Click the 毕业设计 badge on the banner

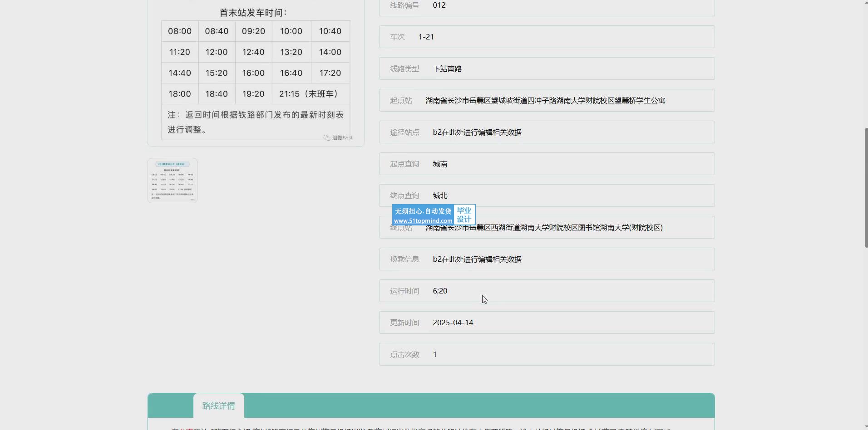[x=464, y=215]
